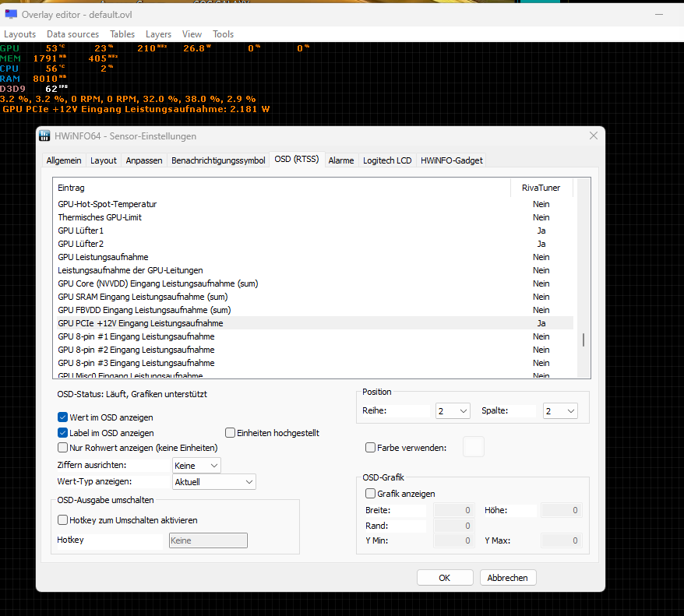The height and width of the screenshot is (616, 684).
Task: Open the Spalte position dropdown
Action: point(561,411)
